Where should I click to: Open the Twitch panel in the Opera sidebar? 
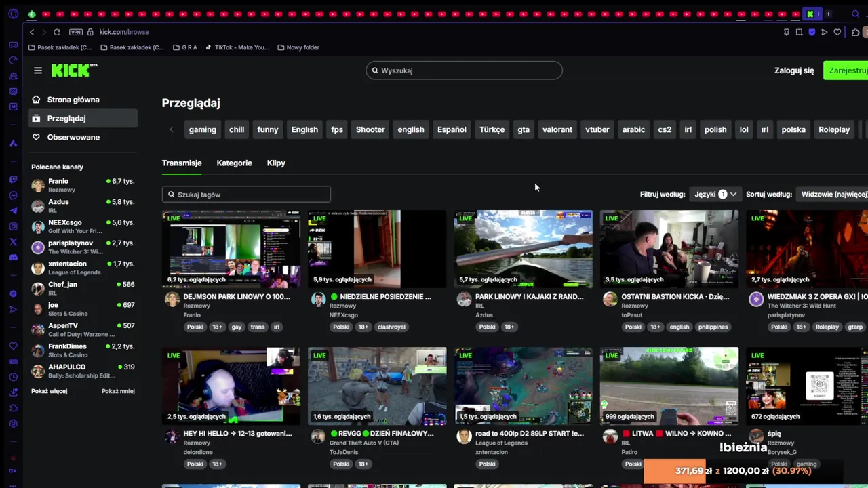tap(13, 180)
